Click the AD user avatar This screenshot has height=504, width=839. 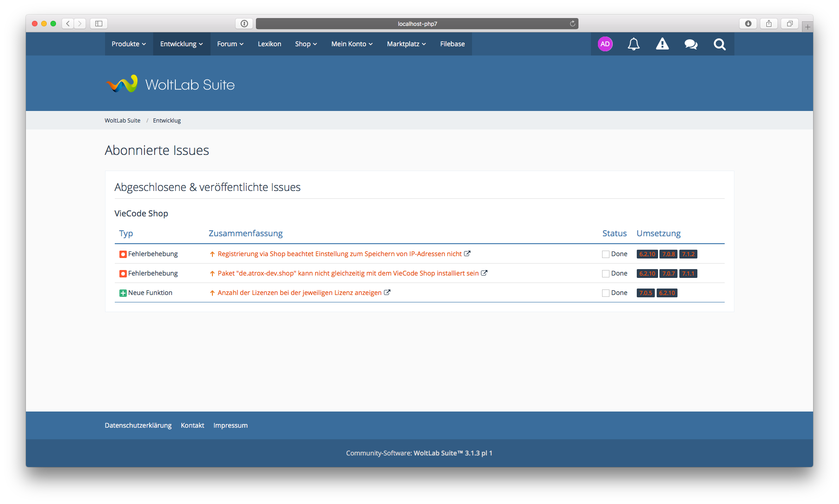tap(605, 44)
